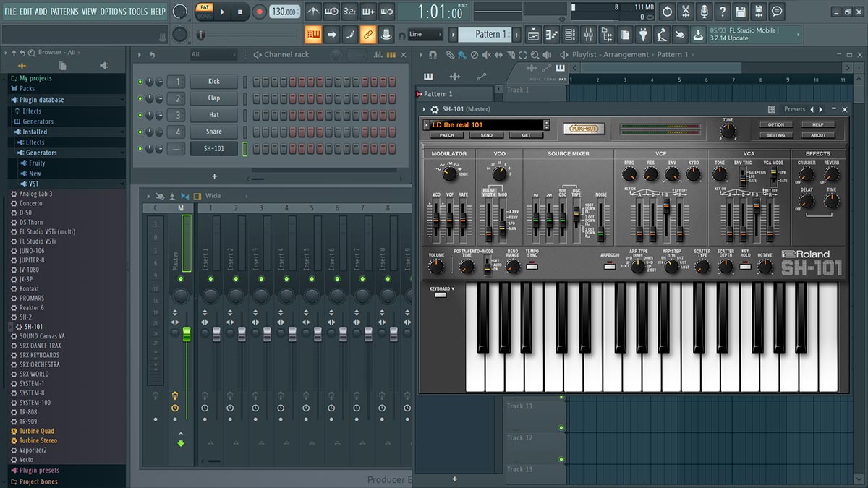Mute the Kick channel green LED
Viewport: 868px width, 488px height.
[x=140, y=82]
